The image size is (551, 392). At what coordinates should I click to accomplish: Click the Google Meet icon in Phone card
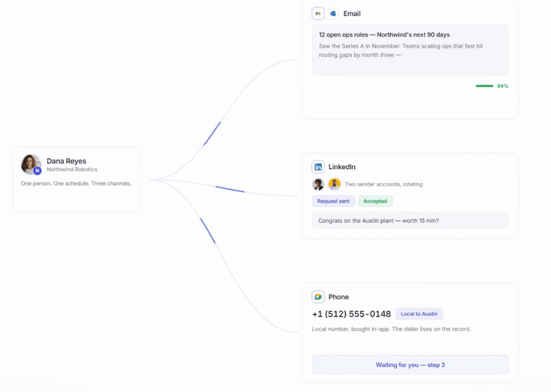click(318, 297)
